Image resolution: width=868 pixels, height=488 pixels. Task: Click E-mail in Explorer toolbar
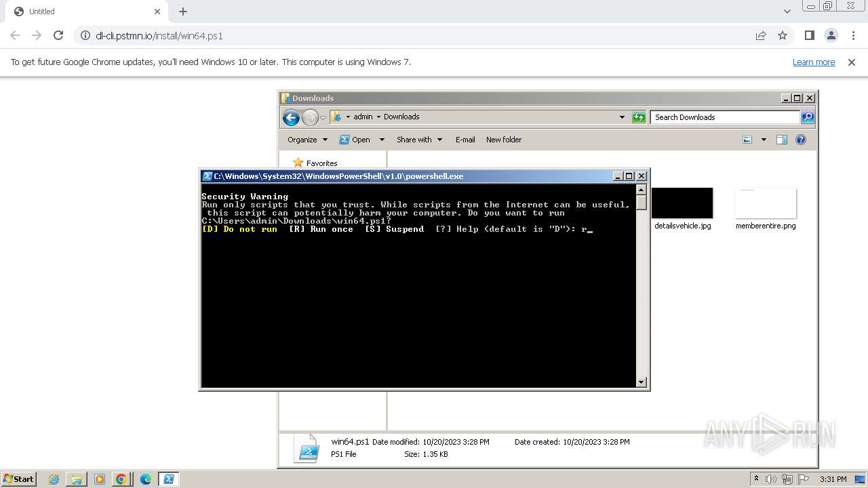coord(465,140)
